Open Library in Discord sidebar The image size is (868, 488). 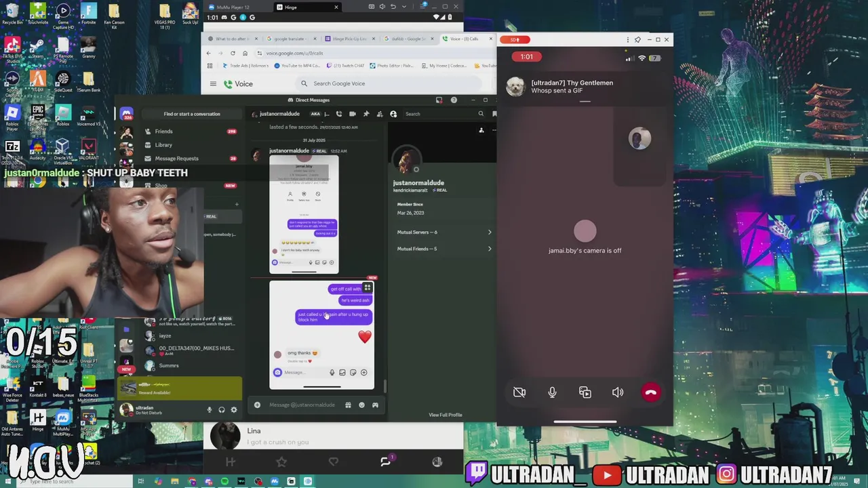[x=191, y=145]
